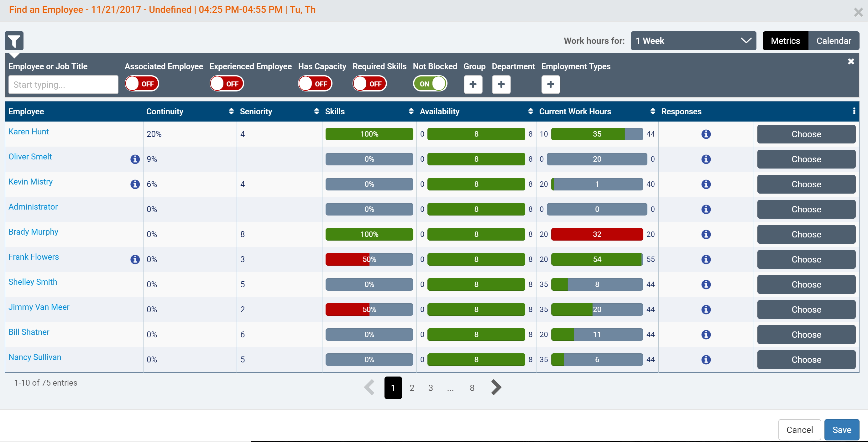Choose Brady Murphy for the shift
This screenshot has height=442, width=868.
[806, 235]
